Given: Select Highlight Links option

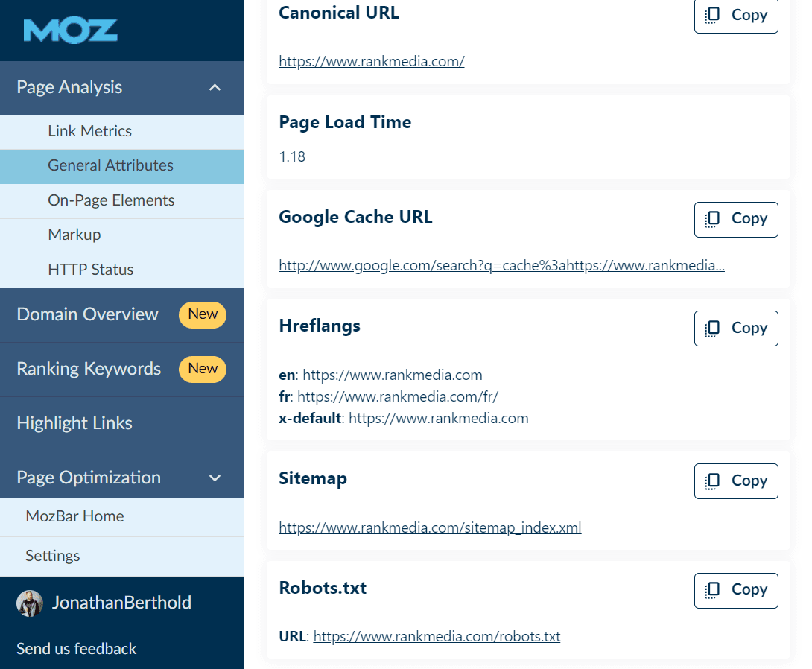Looking at the screenshot, I should (x=74, y=423).
